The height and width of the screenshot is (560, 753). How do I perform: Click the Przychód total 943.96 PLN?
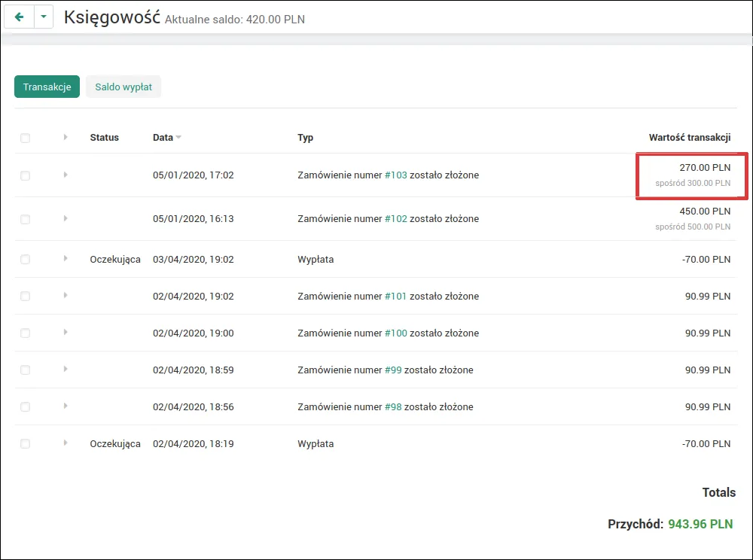pos(700,524)
